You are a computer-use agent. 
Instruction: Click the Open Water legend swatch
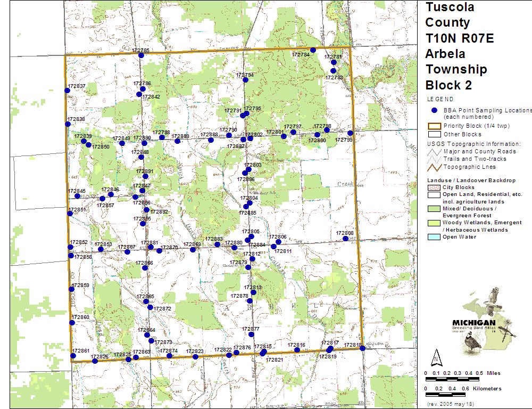[434, 237]
